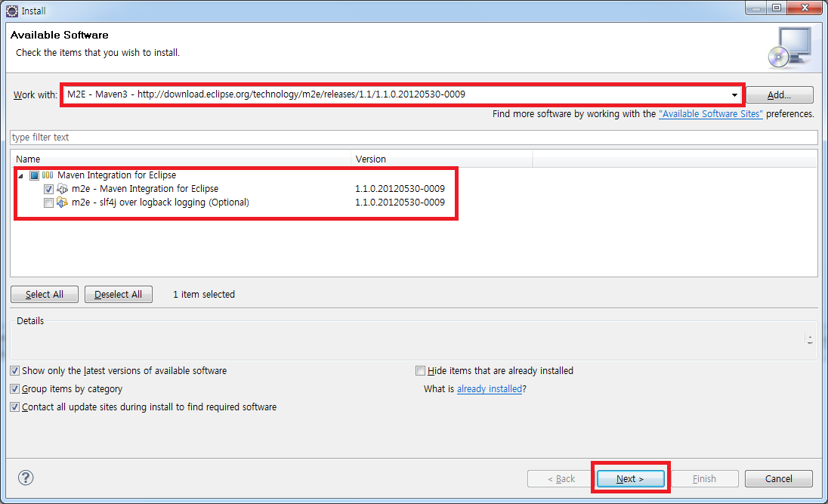Click the Maven Integration category library icon
The height and width of the screenshot is (504, 828).
coord(48,175)
